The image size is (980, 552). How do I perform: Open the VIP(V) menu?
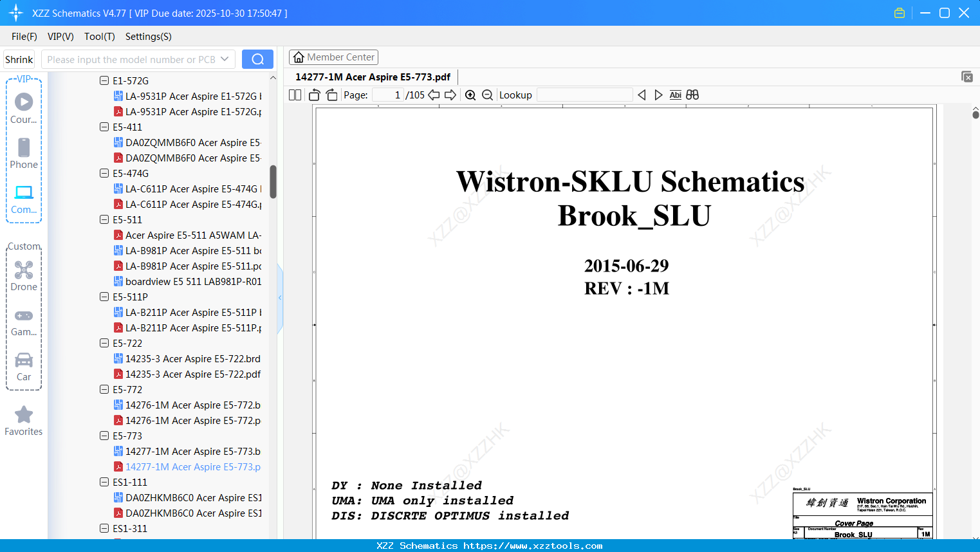(x=60, y=37)
